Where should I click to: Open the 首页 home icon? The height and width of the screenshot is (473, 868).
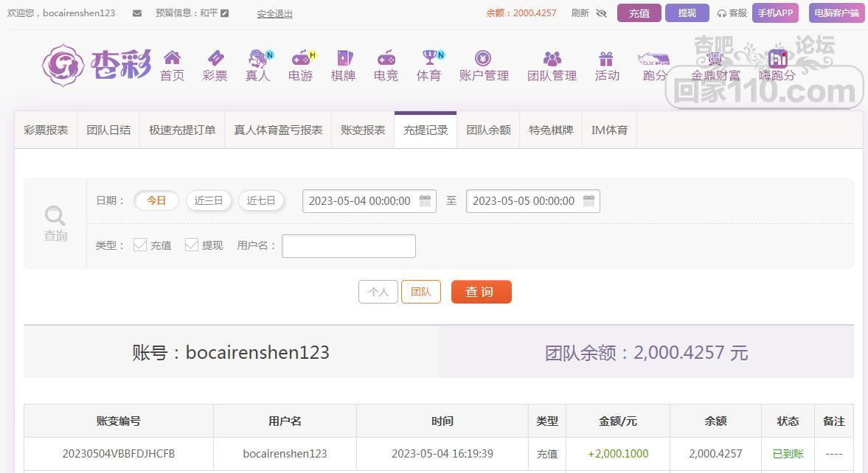pyautogui.click(x=172, y=59)
